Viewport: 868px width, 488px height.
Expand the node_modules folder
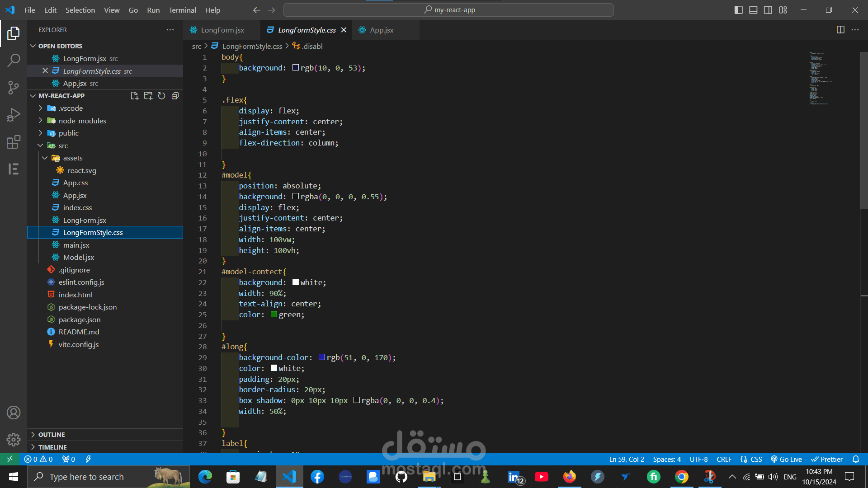(82, 121)
